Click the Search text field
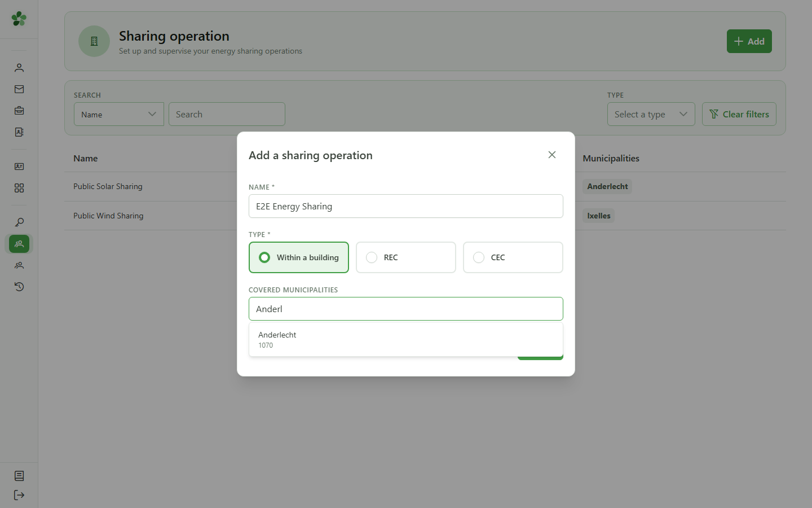Screen dimensions: 812x508 227,114
